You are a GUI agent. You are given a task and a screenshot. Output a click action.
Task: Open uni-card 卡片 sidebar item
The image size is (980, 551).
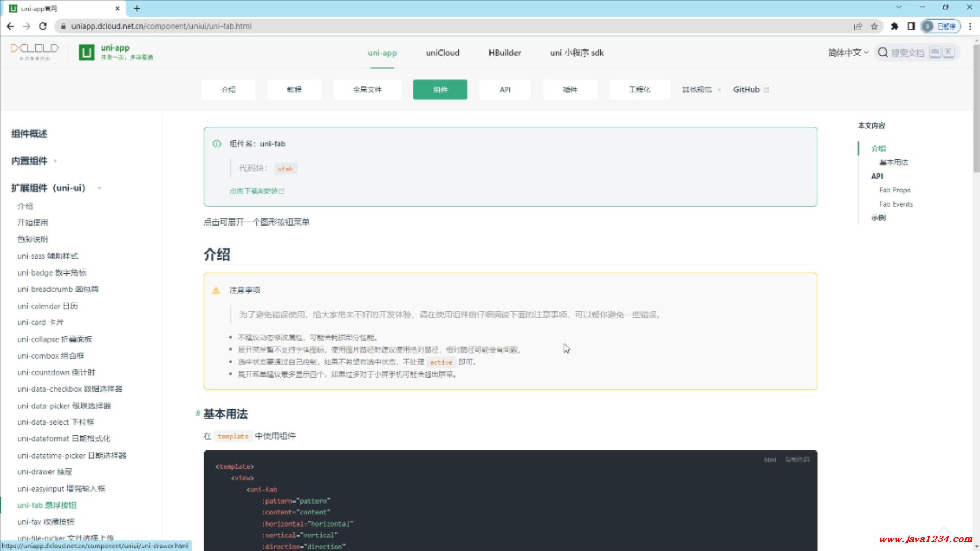tap(40, 322)
